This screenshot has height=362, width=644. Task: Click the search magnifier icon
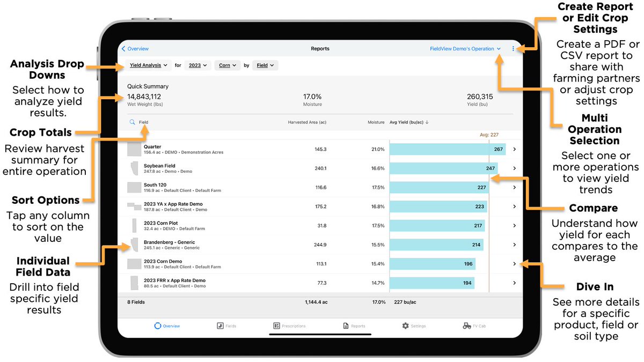[132, 122]
